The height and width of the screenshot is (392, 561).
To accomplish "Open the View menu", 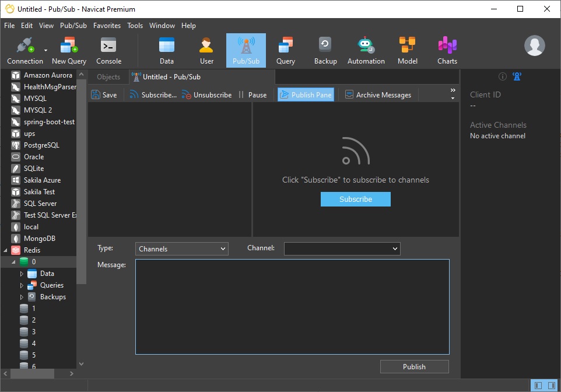I will pos(46,26).
